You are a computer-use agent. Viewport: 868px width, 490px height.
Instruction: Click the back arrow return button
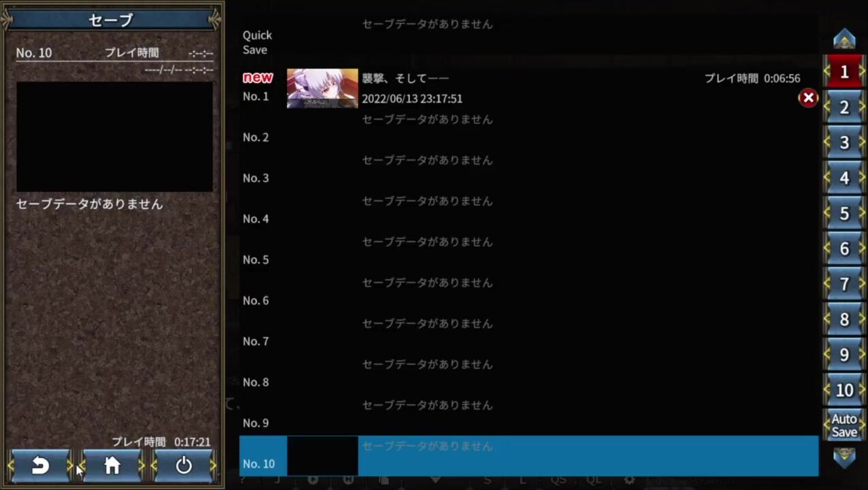click(41, 465)
